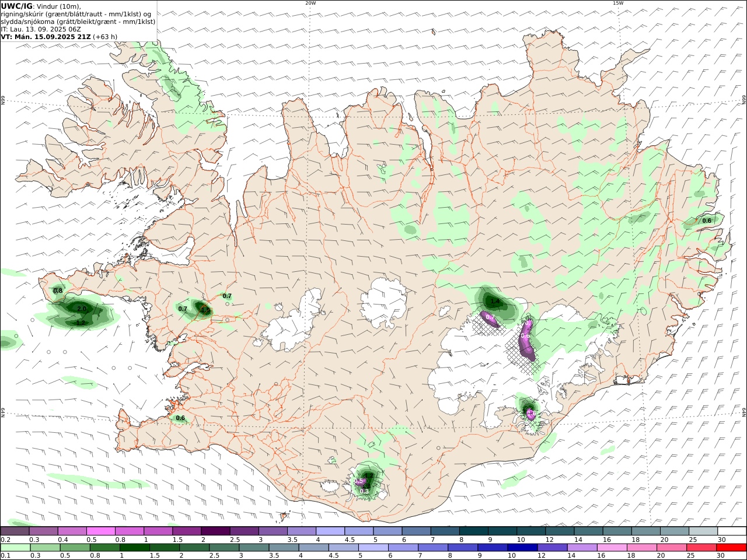This screenshot has width=747, height=560.
Task: Pick the bright pink snow swatch between 0.5 and 0.8
Action: (100, 531)
